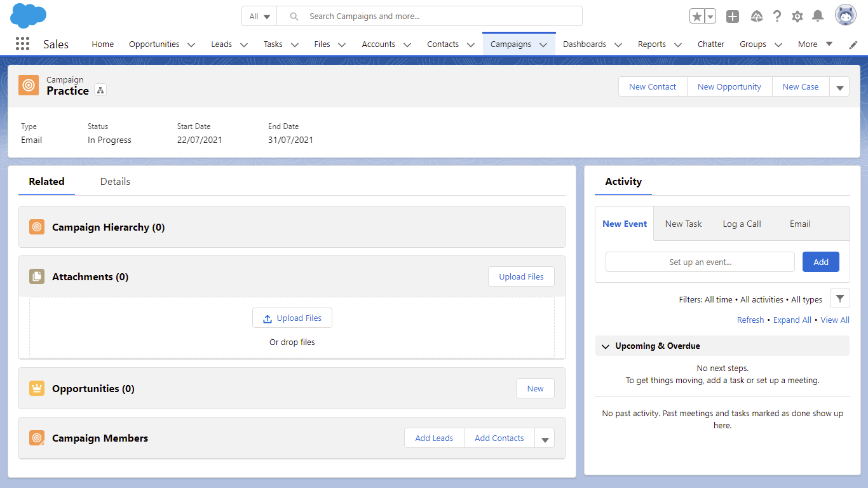Click the orange Campaign record icon
The height and width of the screenshot is (488, 868).
29,85
